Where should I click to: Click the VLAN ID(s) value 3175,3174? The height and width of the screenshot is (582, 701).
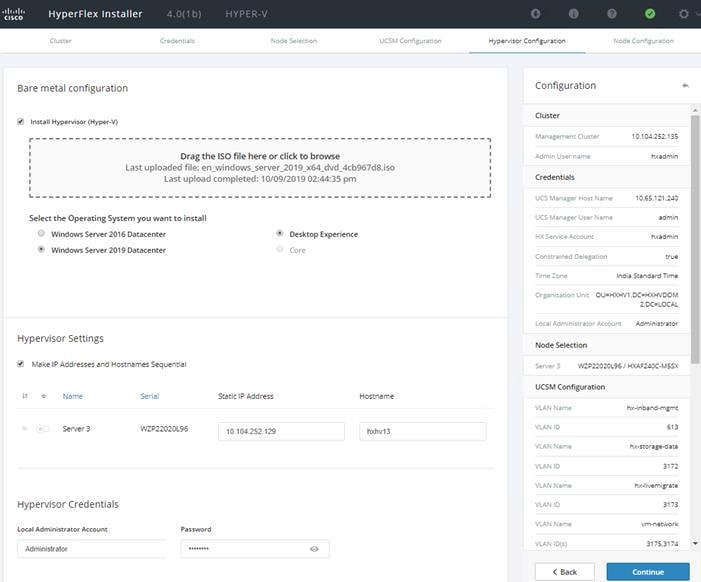point(662,544)
